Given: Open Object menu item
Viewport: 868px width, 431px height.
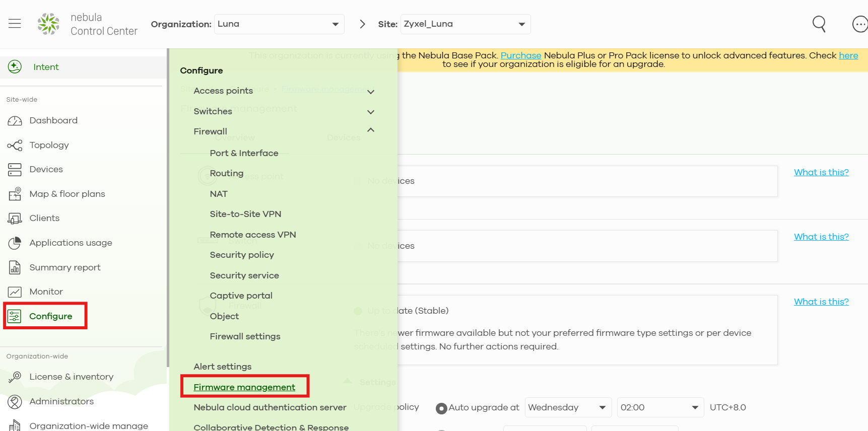Looking at the screenshot, I should [224, 316].
